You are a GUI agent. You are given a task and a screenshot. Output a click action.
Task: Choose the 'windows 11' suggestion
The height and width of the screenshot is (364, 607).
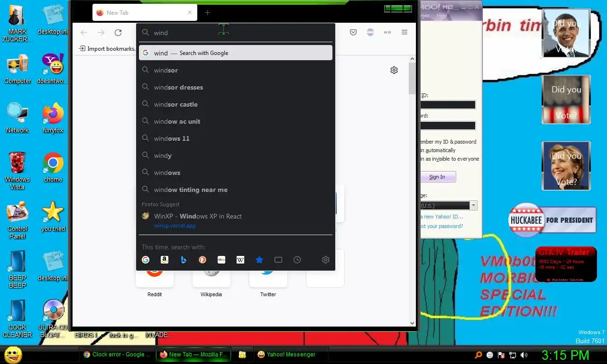pos(236,138)
